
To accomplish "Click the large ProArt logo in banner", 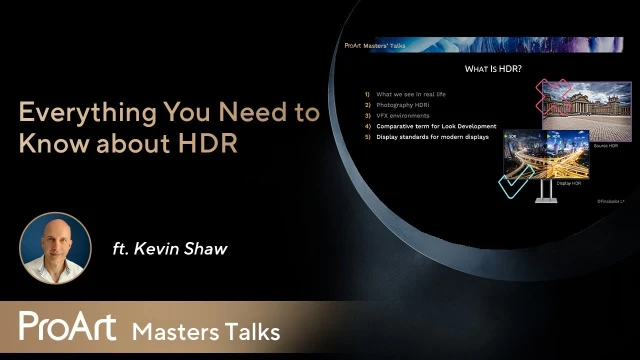I will coord(68,326).
